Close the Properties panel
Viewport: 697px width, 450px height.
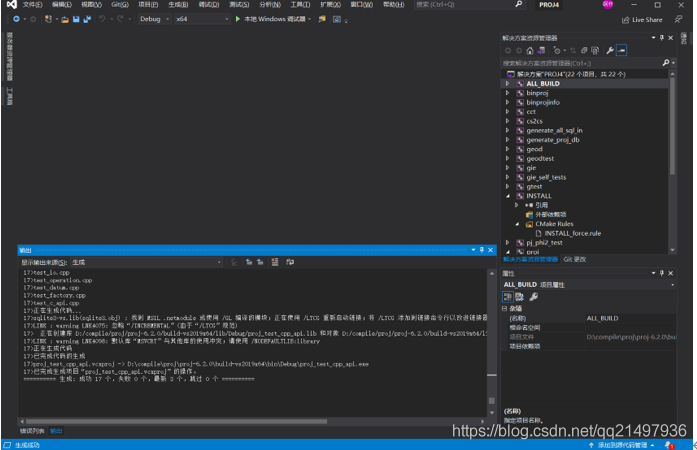pos(671,273)
